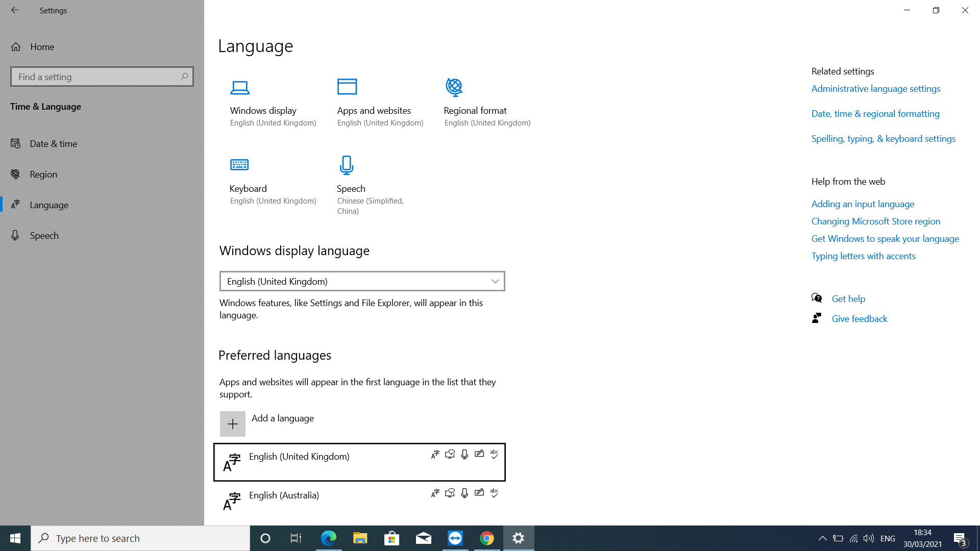Open Apps and websites tile icon
Screen dimensions: 980x551
[347, 87]
